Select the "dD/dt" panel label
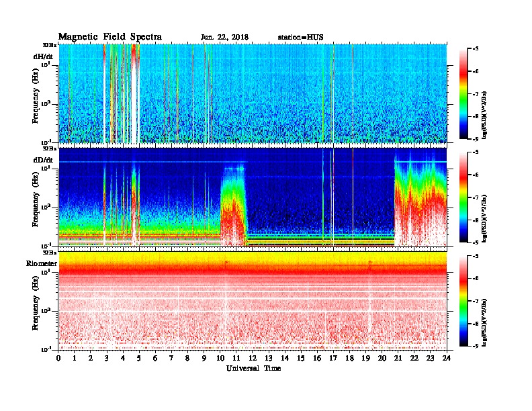532x411 pixels. click(x=43, y=160)
